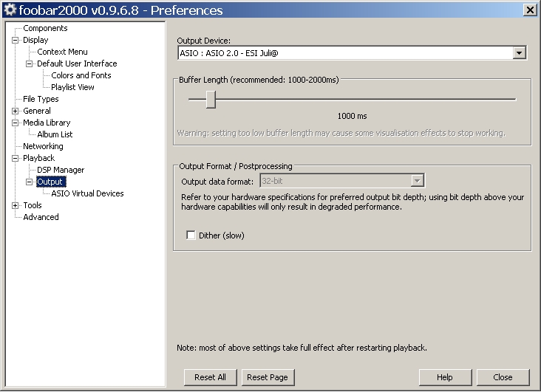Expand the Tools tree node

16,205
